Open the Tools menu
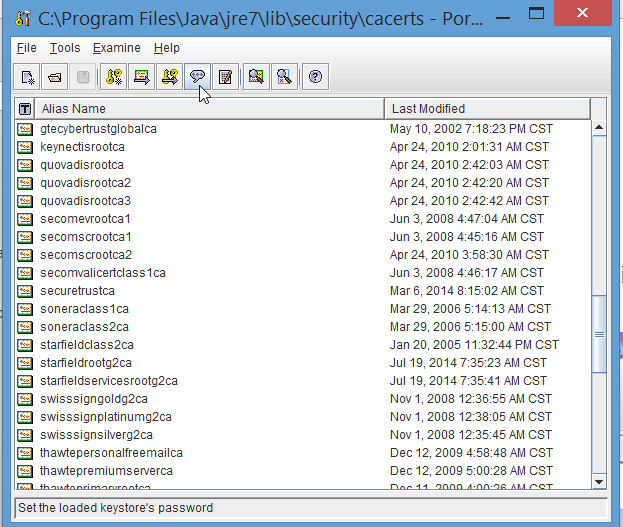The width and height of the screenshot is (623, 527). tap(65, 48)
